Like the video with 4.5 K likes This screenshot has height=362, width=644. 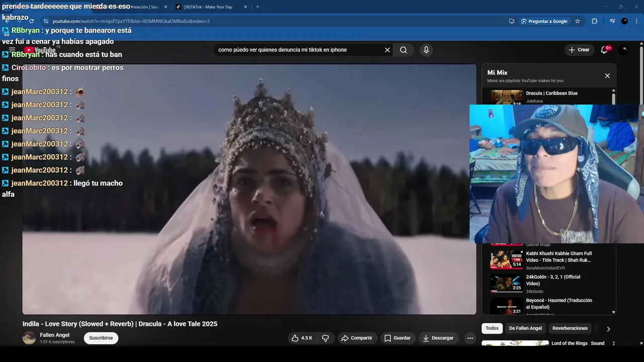pyautogui.click(x=302, y=338)
